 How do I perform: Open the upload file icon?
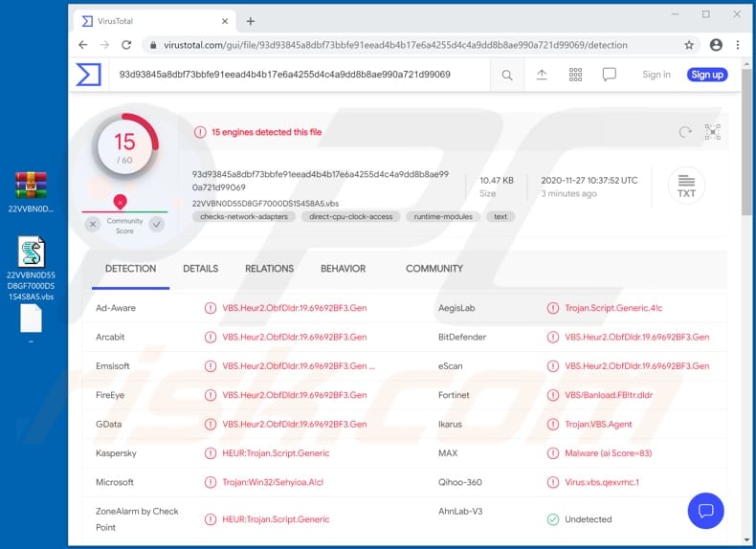[542, 75]
